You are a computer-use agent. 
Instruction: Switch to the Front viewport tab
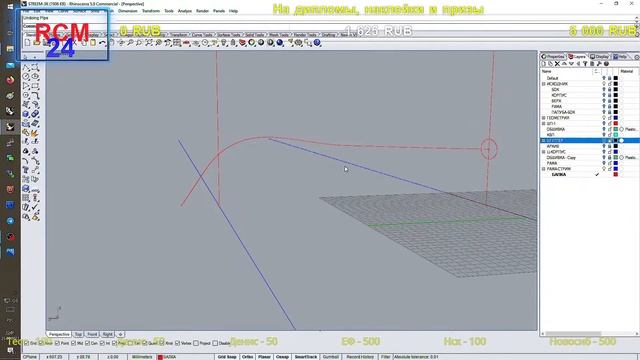click(x=92, y=334)
